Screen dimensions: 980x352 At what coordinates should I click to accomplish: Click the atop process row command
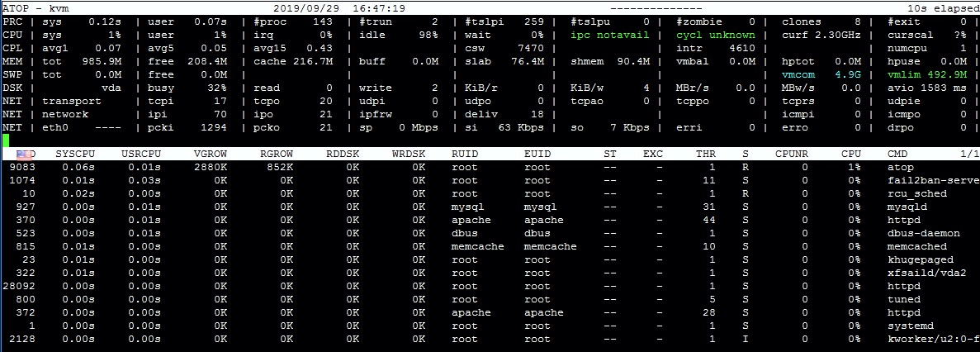900,168
